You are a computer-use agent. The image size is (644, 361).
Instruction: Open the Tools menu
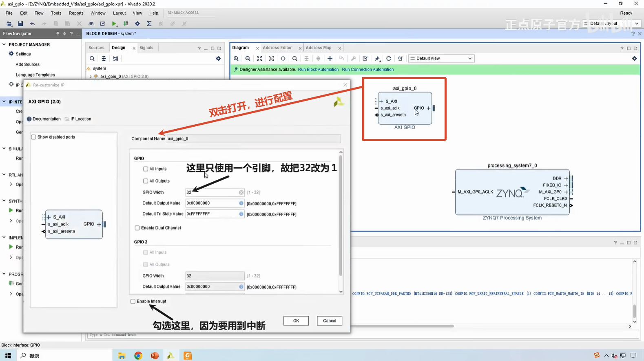pyautogui.click(x=56, y=13)
